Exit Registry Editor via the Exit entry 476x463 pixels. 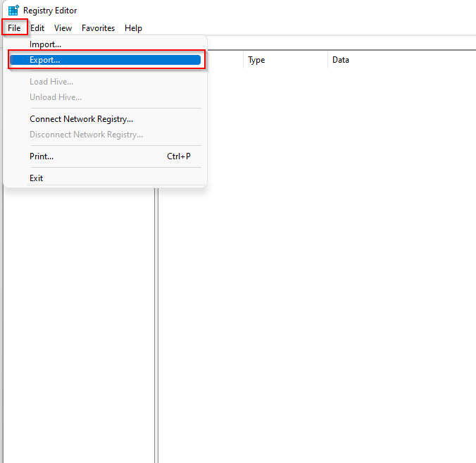tap(37, 178)
